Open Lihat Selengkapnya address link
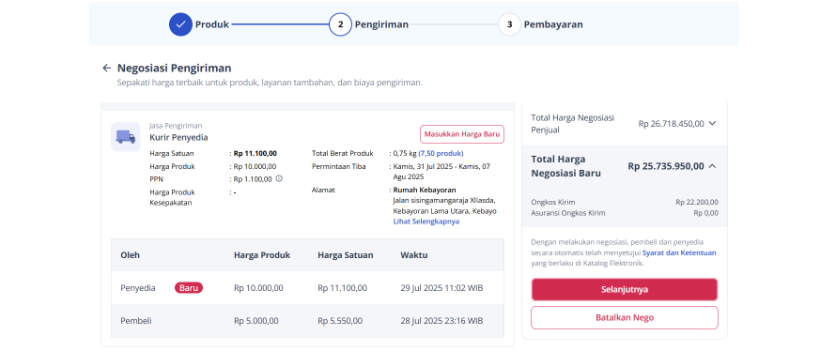The height and width of the screenshot is (363, 819). [x=426, y=221]
